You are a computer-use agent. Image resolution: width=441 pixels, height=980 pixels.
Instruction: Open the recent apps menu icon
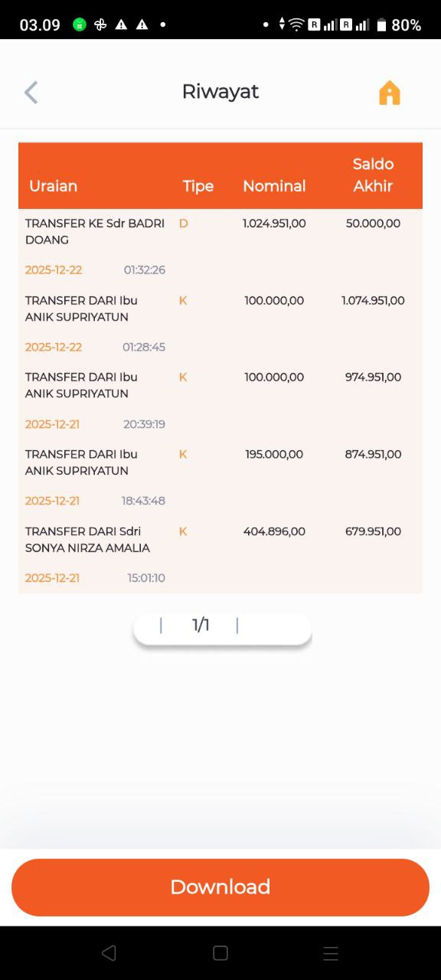pos(331,953)
